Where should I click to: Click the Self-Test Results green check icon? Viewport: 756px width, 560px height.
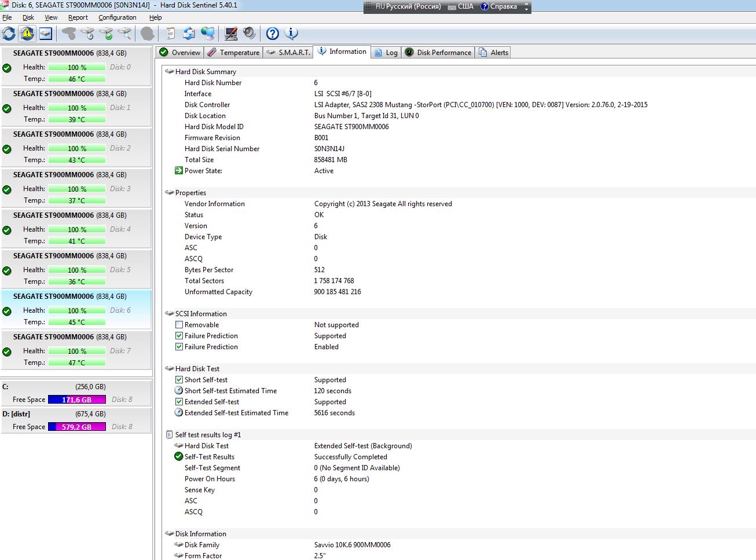[179, 456]
